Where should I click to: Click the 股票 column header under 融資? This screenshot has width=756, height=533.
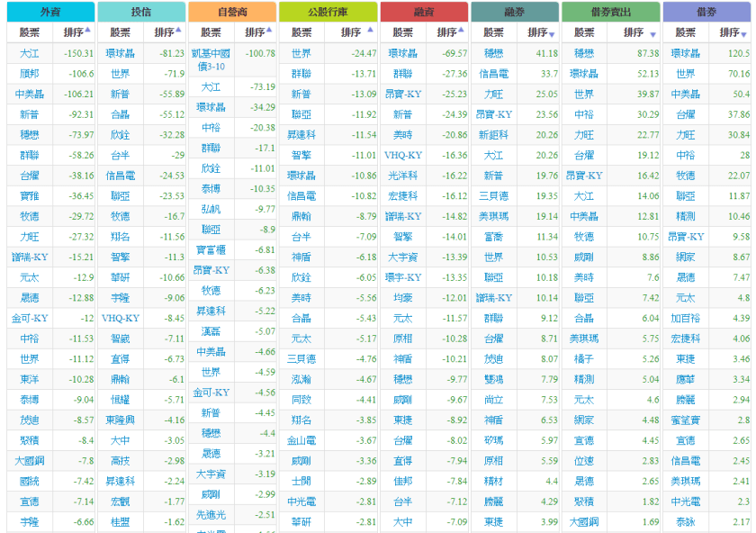(401, 32)
